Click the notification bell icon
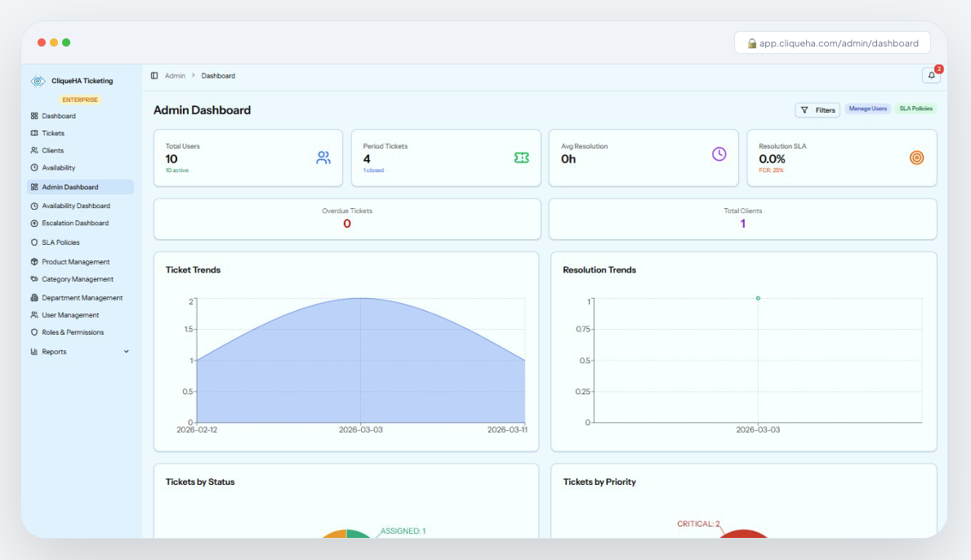971x560 pixels. 931,76
